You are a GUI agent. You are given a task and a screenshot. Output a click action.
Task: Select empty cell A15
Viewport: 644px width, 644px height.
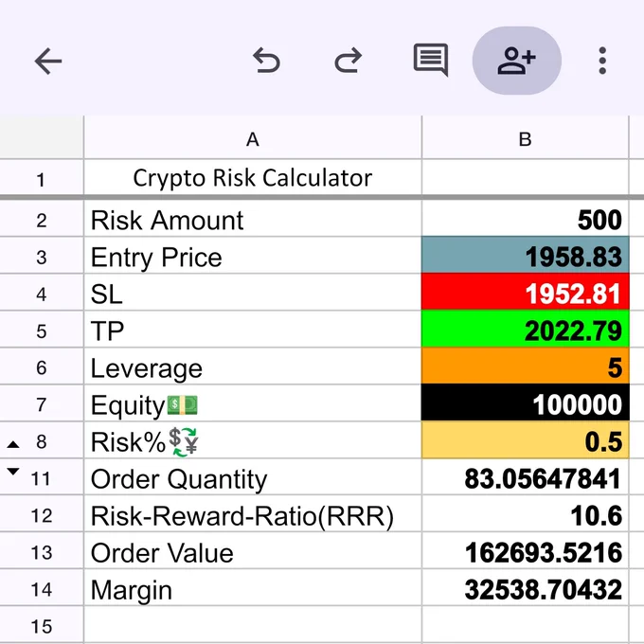point(253,625)
